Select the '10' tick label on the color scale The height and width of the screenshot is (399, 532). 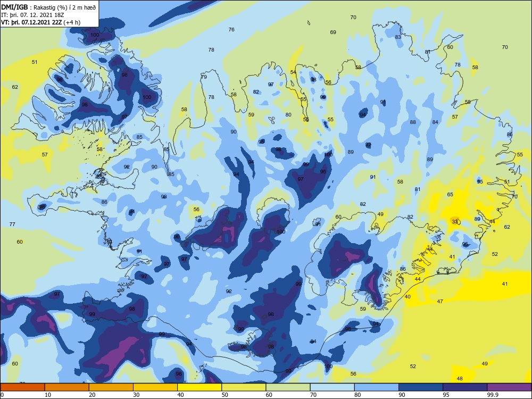[47, 395]
